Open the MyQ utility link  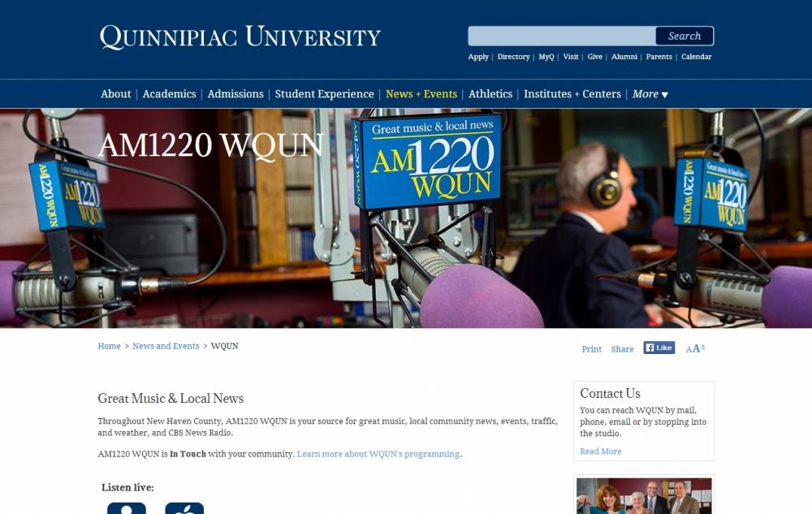pos(546,57)
